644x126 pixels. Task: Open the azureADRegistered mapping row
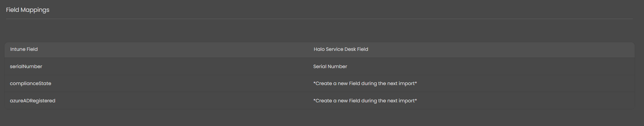tap(319, 101)
